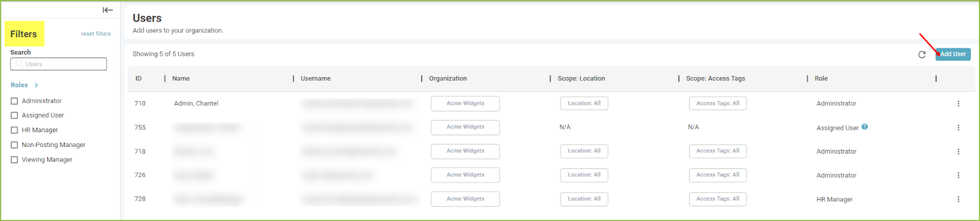Screen dimensions: 980x221
Task: Sort by the Username column header
Action: [315, 78]
